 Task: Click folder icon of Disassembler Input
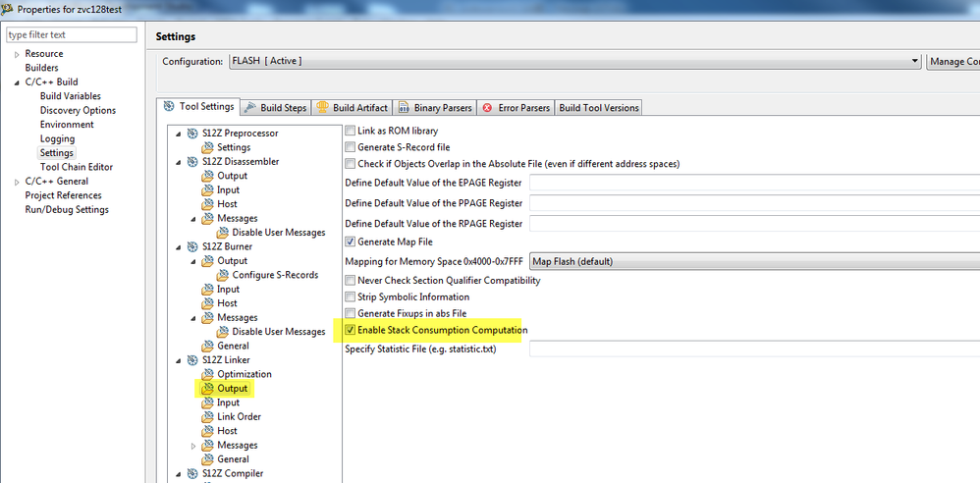tap(207, 189)
